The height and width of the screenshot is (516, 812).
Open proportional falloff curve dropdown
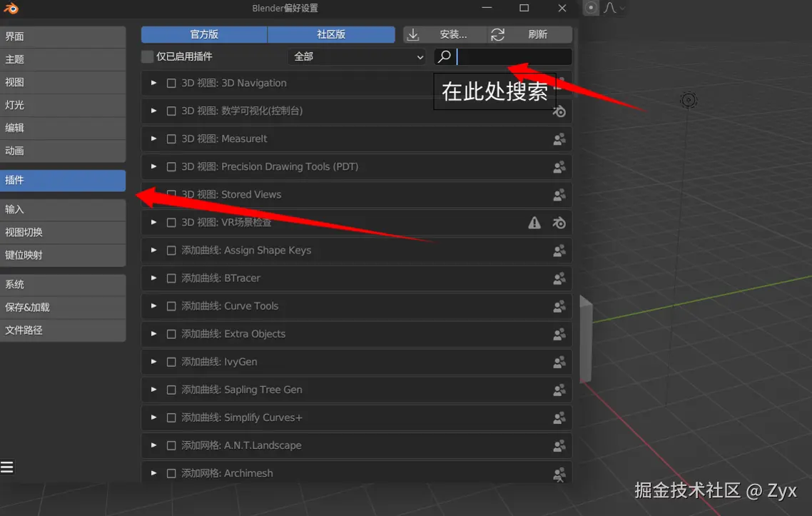click(x=614, y=8)
